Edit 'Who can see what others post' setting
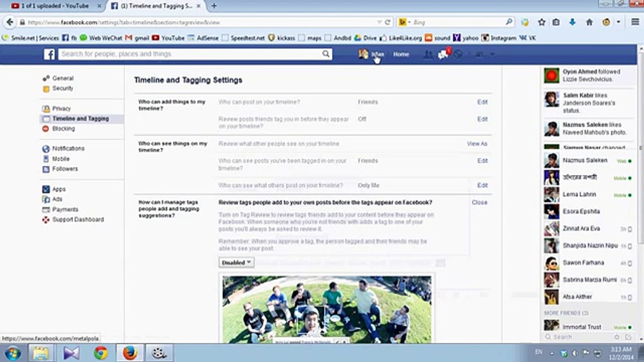The image size is (644, 362). point(482,186)
